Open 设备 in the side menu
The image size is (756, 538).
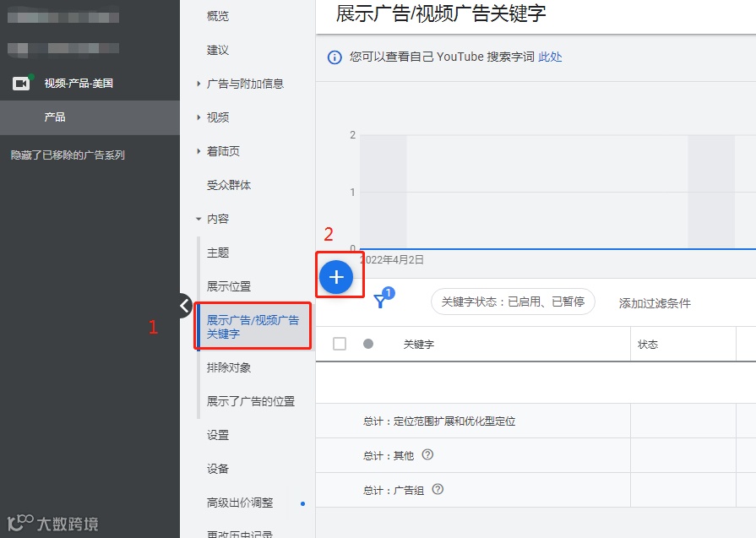218,469
